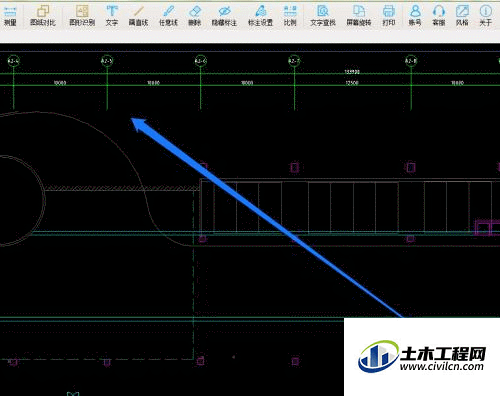The width and height of the screenshot is (500, 396).
Task: Open the 文字查找 text search tool
Action: pos(323,16)
